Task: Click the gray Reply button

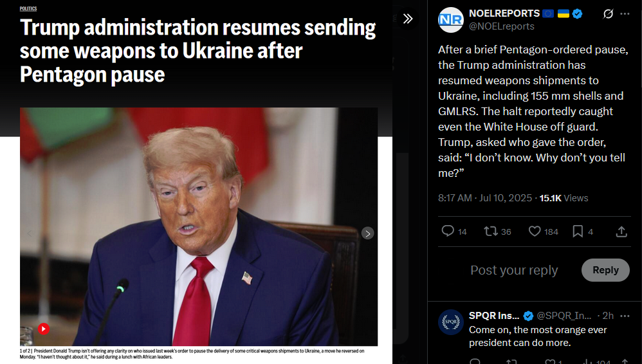Action: [x=605, y=270]
